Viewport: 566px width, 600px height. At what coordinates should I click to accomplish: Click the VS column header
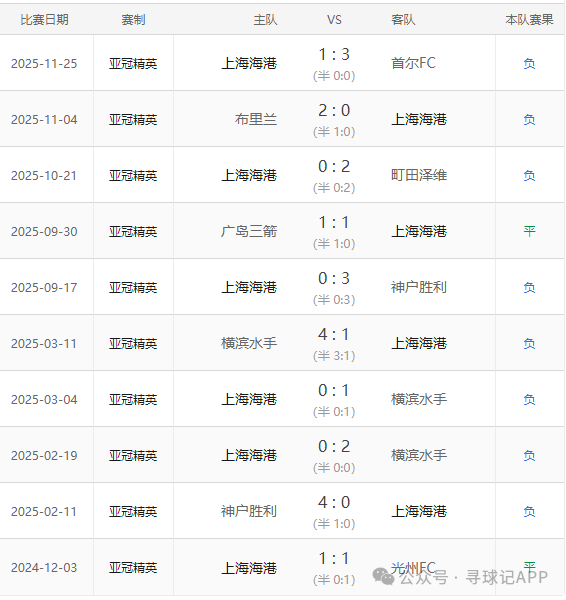[334, 20]
